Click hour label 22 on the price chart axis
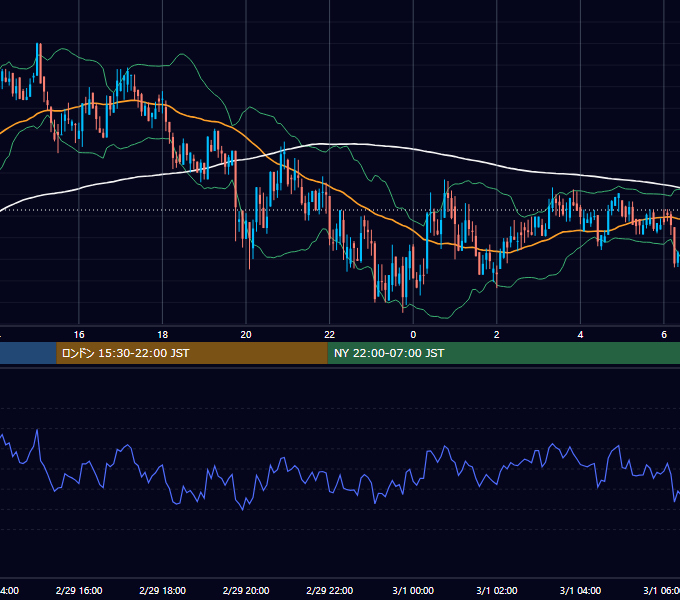The height and width of the screenshot is (600, 680). pyautogui.click(x=330, y=335)
